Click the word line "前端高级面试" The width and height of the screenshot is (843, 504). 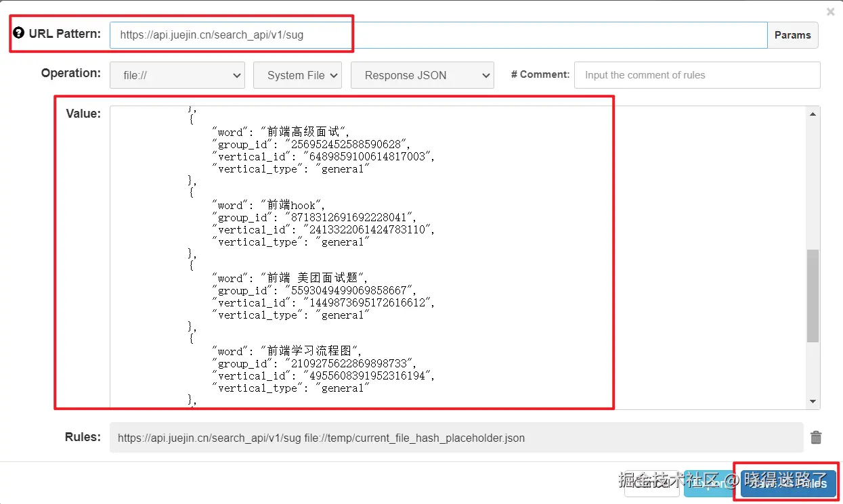pos(281,132)
